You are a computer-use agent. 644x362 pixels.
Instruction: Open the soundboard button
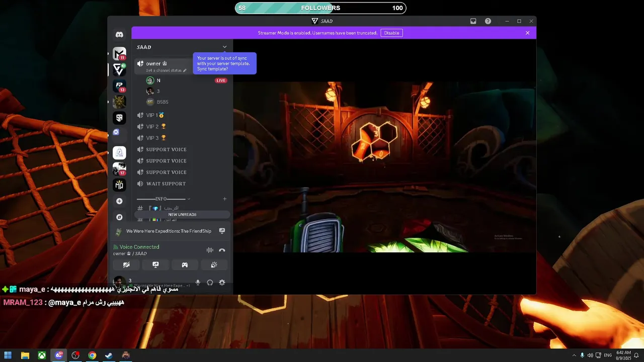point(214,264)
